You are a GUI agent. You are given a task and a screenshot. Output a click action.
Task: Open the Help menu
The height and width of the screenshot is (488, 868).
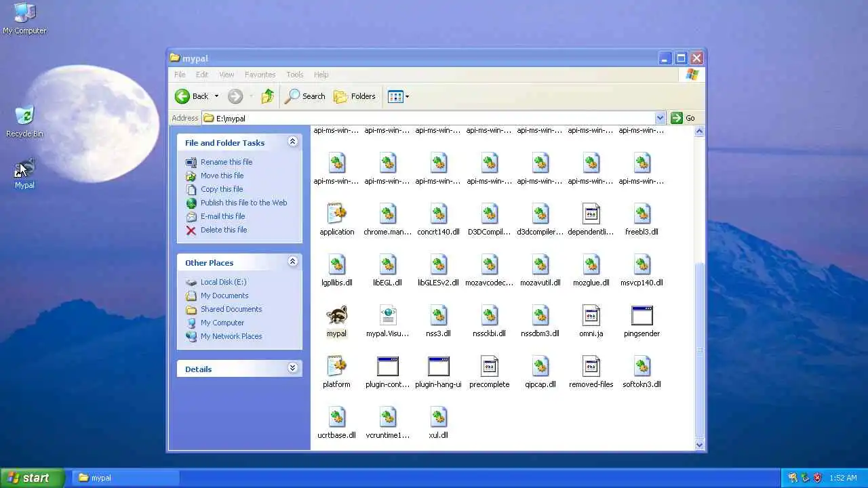[321, 75]
